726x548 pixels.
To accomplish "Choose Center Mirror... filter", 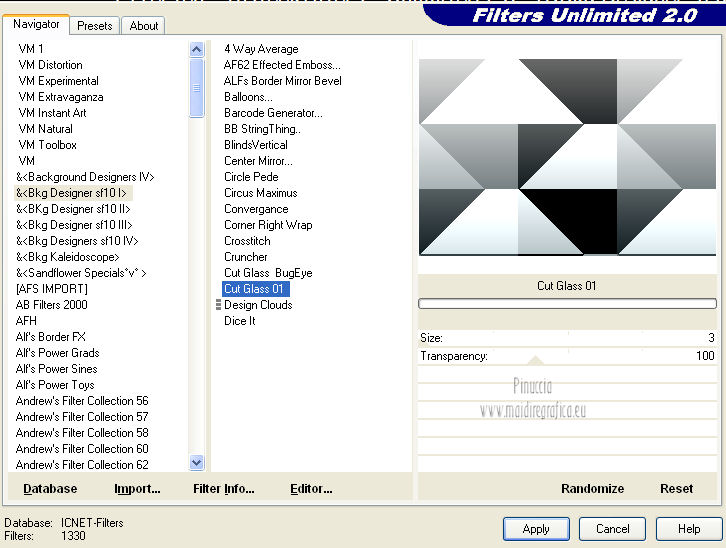I will [x=258, y=161].
